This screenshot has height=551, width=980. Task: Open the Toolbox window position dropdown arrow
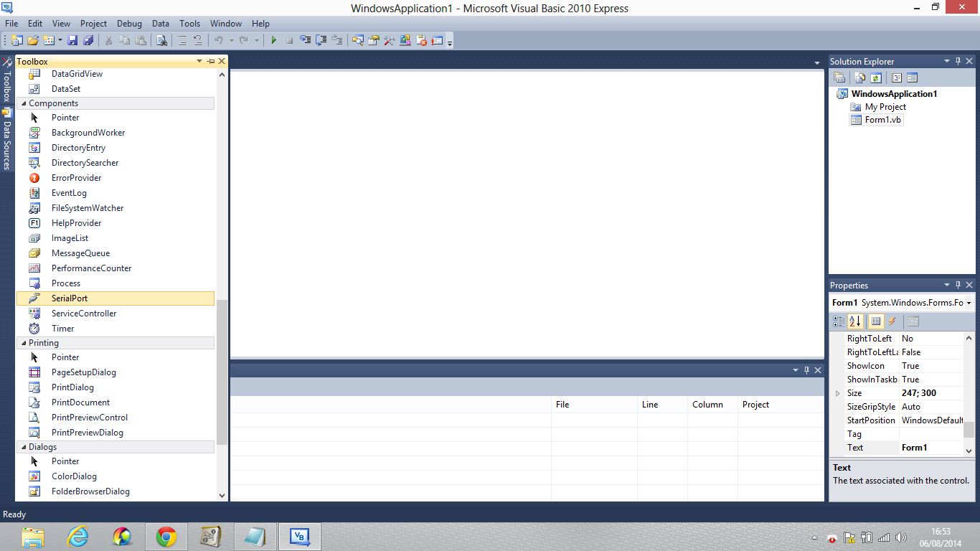pyautogui.click(x=199, y=62)
